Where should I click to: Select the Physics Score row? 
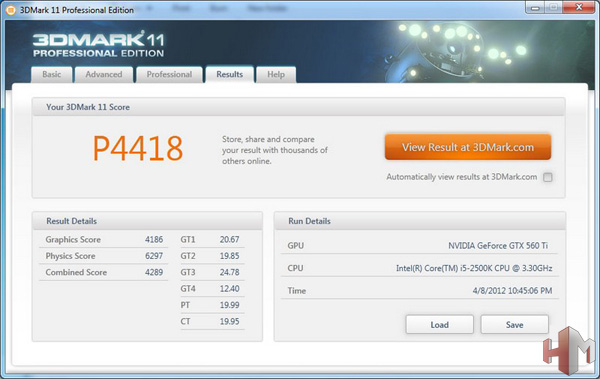(104, 256)
